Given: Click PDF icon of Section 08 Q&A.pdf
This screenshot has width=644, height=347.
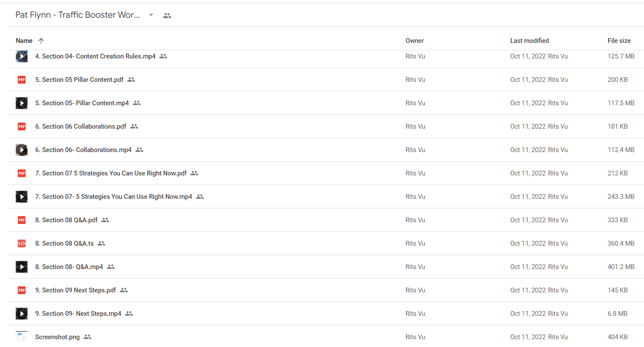Looking at the screenshot, I should [x=22, y=220].
